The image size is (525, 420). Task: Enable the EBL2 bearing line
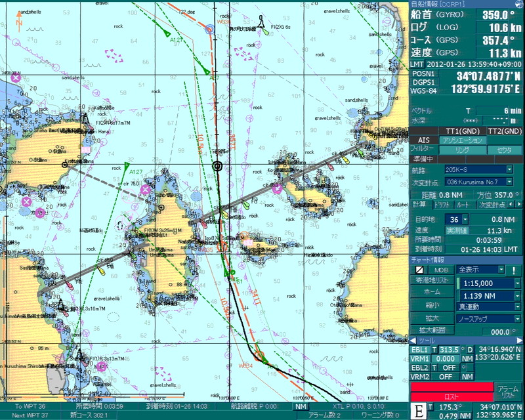420,367
